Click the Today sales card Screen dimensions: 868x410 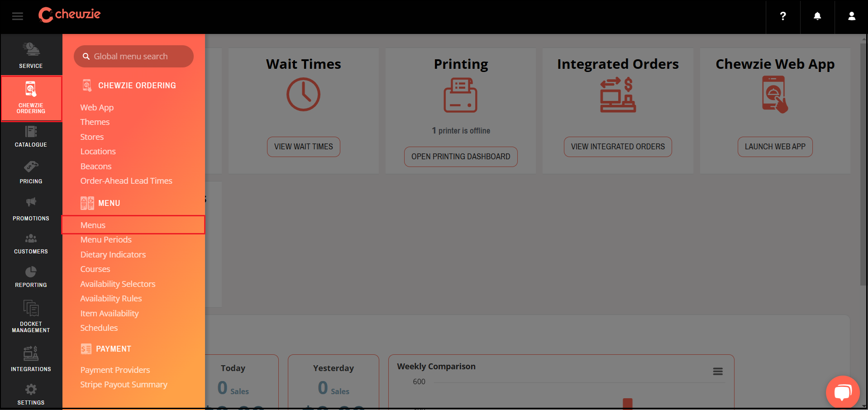pos(242,382)
